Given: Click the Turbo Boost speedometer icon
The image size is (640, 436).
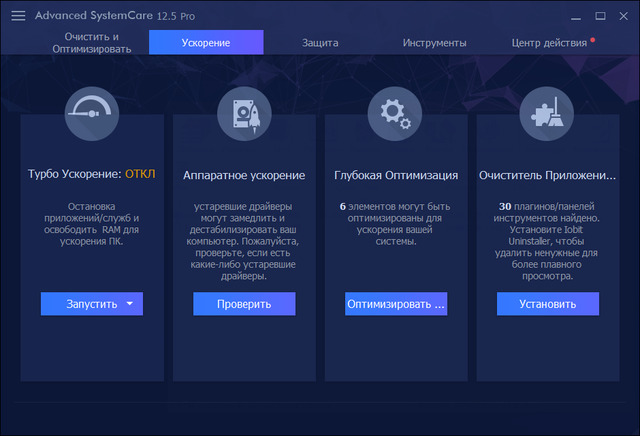Looking at the screenshot, I should click(x=92, y=115).
